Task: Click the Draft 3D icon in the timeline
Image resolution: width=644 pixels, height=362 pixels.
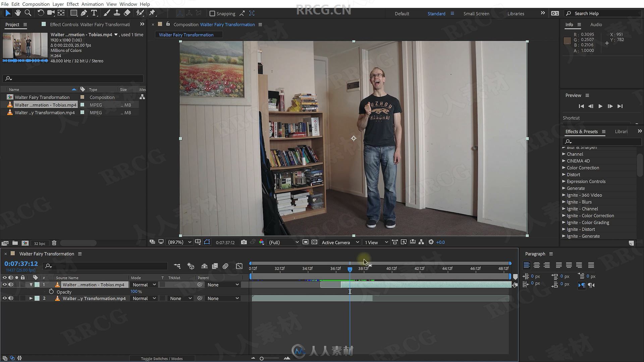Action: pyautogui.click(x=191, y=266)
